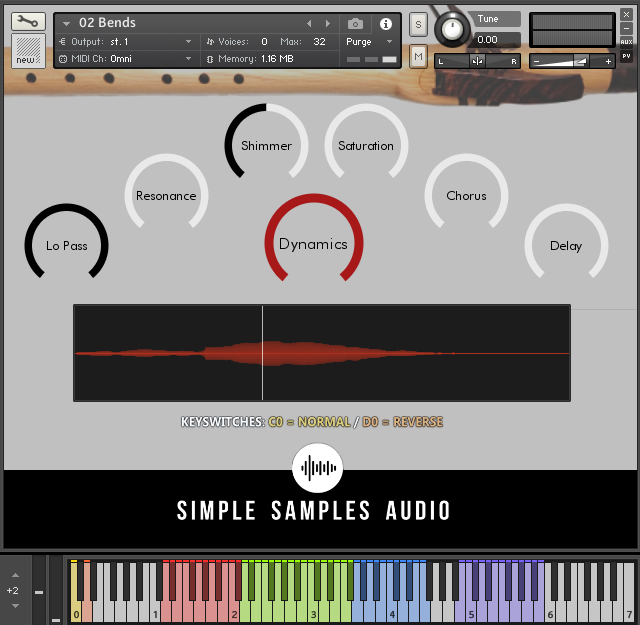The width and height of the screenshot is (640, 625).
Task: Solo the instrument with S button
Action: [x=418, y=24]
